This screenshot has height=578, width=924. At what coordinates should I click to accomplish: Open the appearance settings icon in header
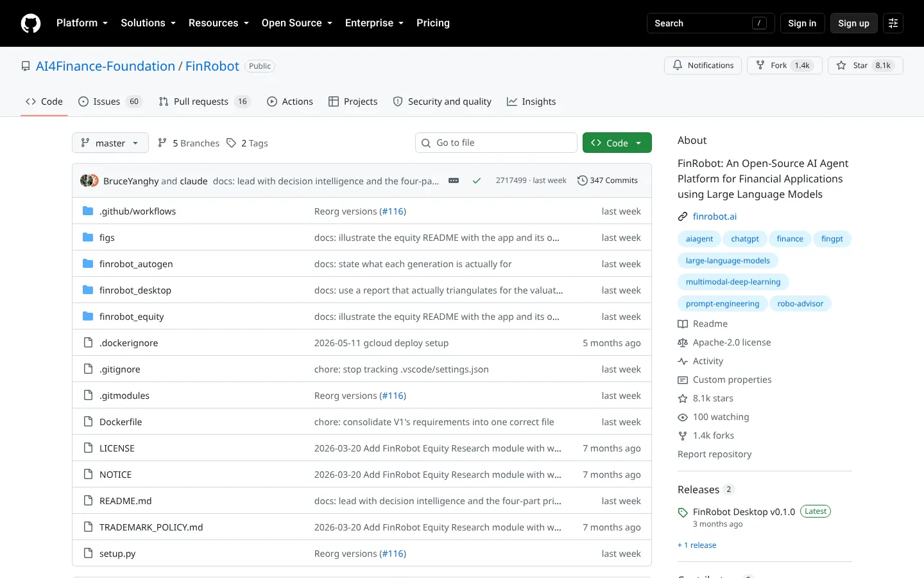click(893, 23)
